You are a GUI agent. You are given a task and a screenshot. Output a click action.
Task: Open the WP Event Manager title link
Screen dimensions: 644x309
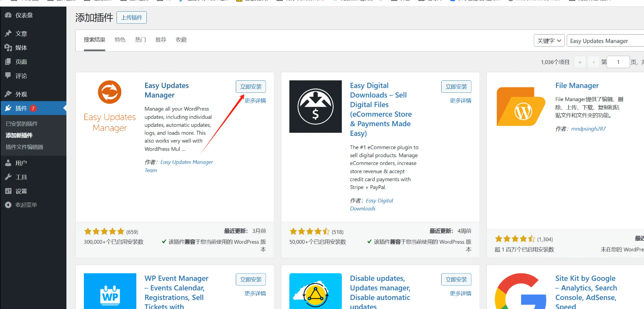tap(176, 292)
